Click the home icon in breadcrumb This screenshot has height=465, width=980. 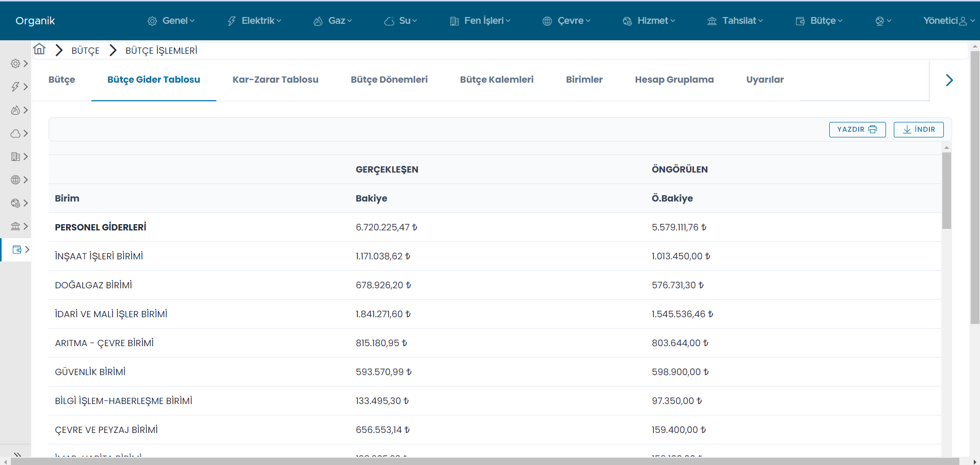39,50
